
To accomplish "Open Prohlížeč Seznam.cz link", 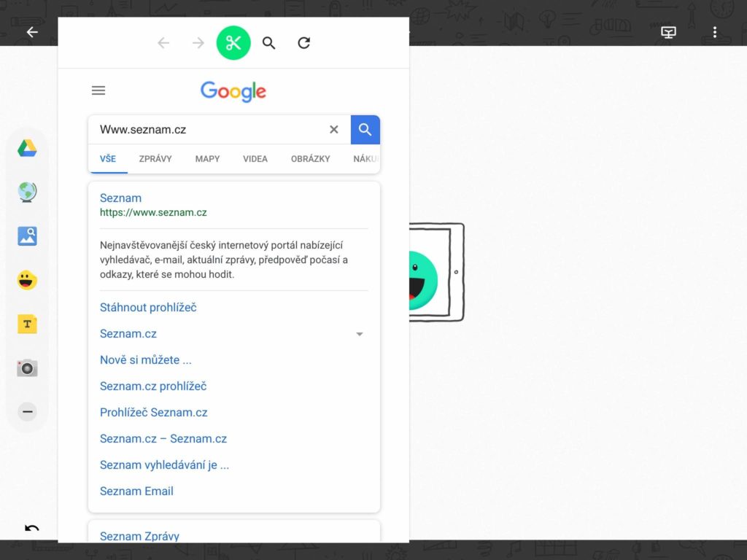I will 154,413.
